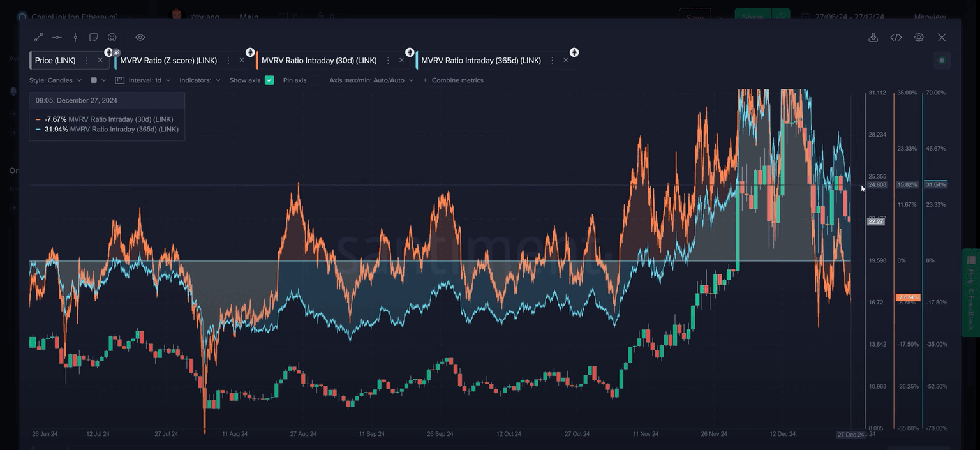The image size is (980, 450).
Task: Enable the Pin axis checkbox
Action: (315, 80)
